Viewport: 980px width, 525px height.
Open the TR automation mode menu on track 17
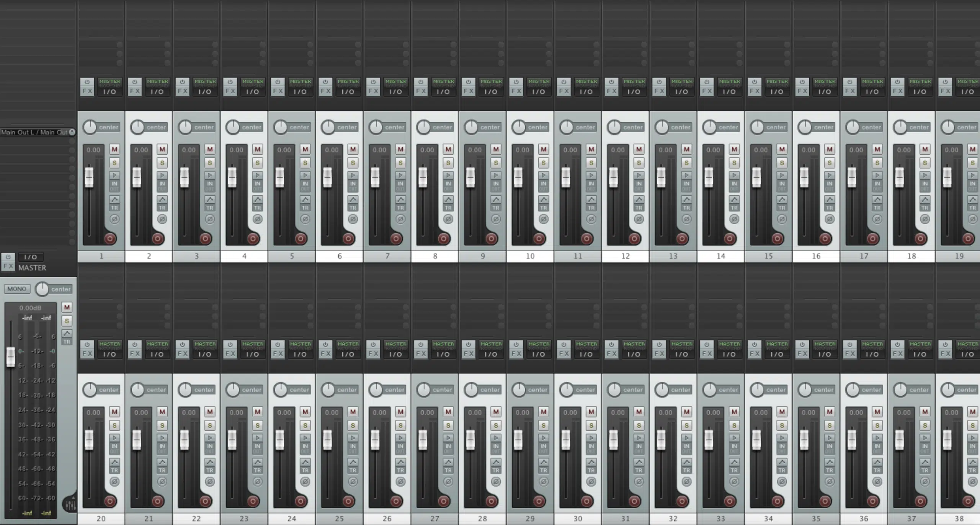877,208
